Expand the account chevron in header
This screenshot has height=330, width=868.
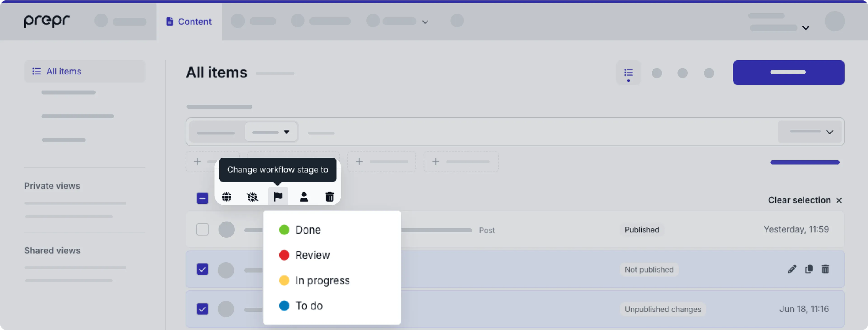(x=806, y=28)
